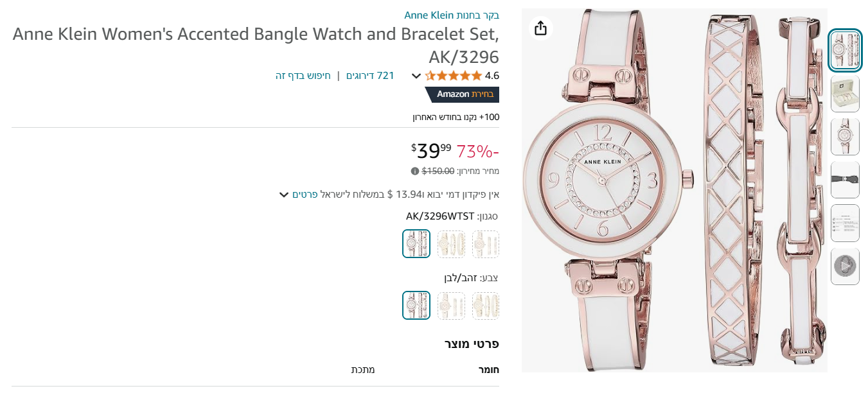Choose the middle style option swatch
The image size is (868, 400).
click(451, 244)
